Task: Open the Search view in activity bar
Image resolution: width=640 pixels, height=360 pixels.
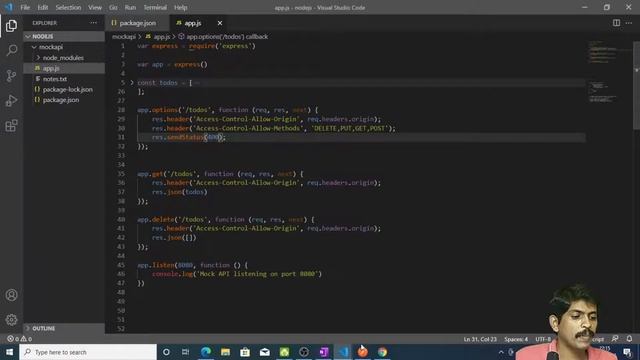Action: click(11, 51)
